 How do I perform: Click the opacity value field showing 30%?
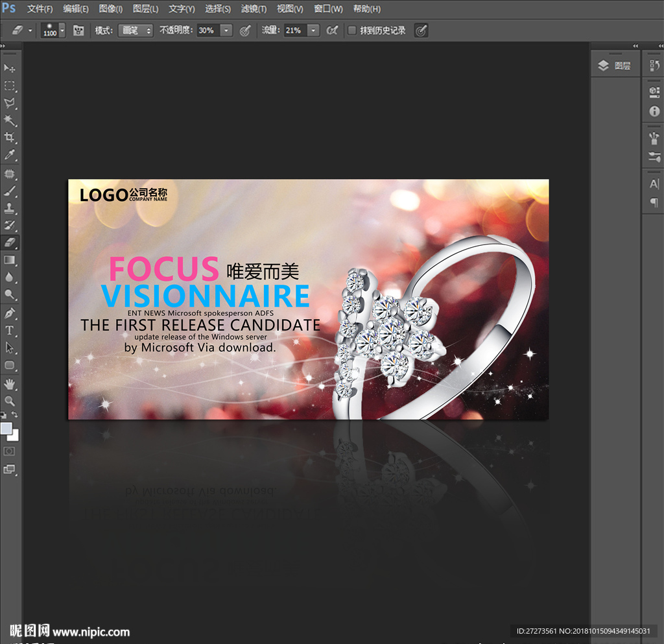pos(207,30)
